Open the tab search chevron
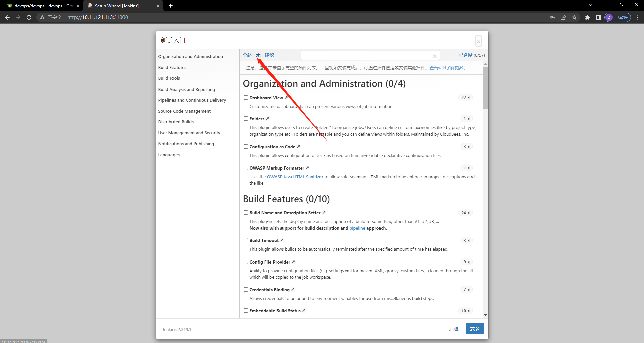644x343 pixels. 590,5
